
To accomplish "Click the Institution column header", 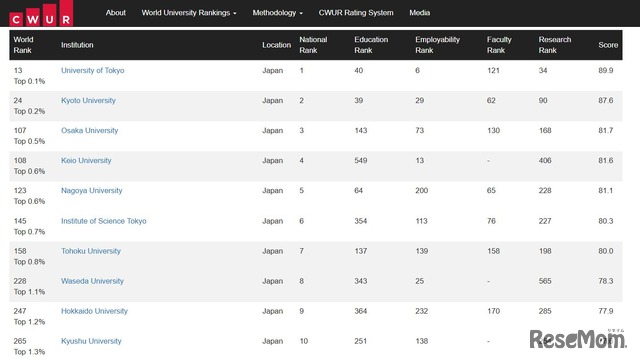I will click(77, 45).
